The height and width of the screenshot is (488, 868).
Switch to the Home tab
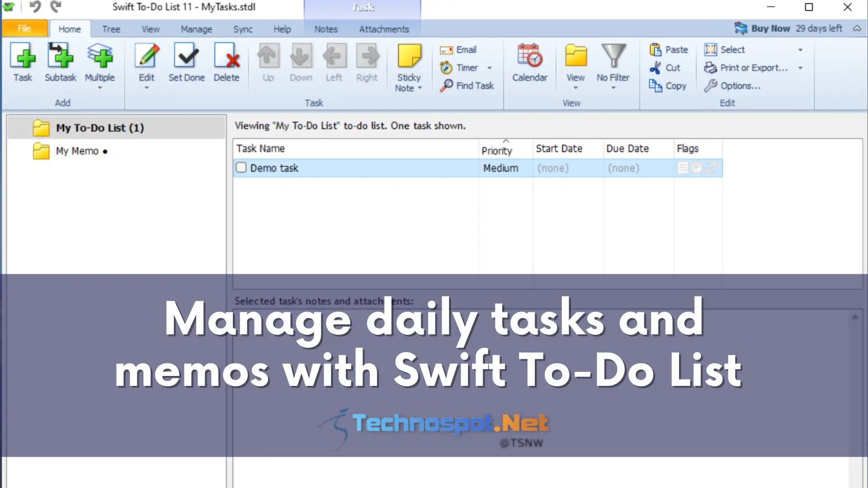point(70,29)
